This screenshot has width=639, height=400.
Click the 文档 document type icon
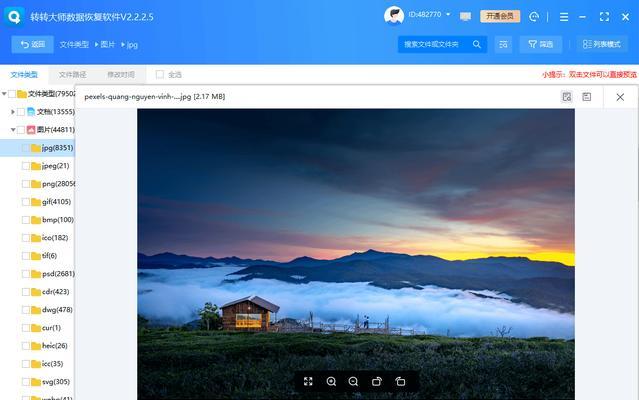coord(31,112)
